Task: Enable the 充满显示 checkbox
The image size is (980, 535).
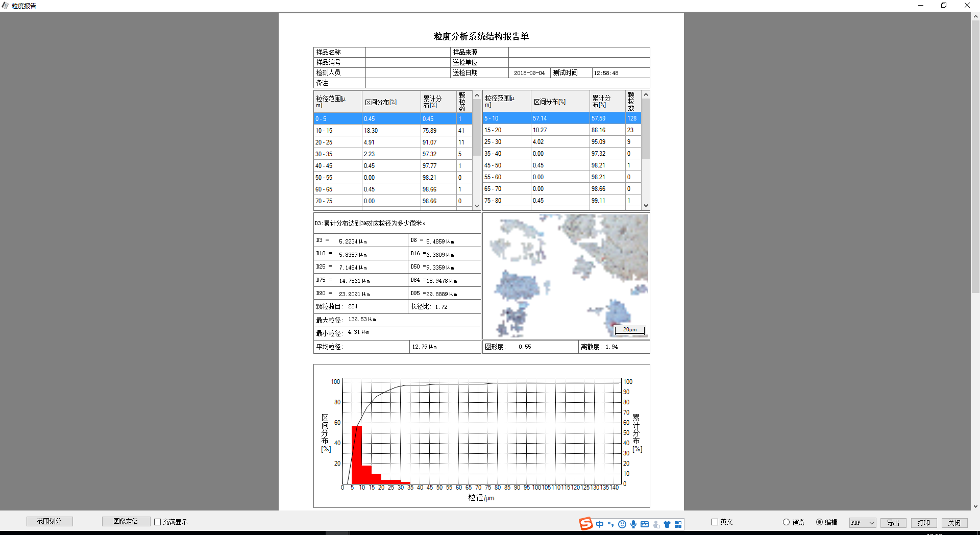Action: (x=158, y=522)
